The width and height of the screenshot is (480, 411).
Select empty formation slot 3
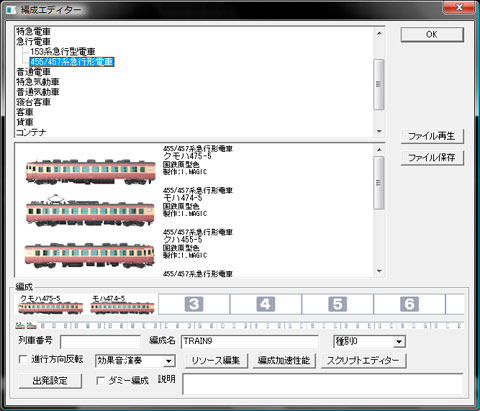[194, 304]
